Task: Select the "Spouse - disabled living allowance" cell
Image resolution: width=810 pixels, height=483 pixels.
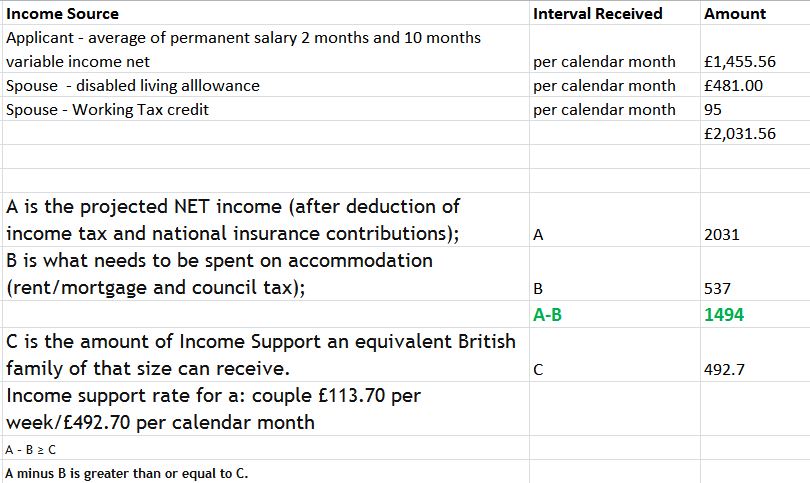Action: pos(133,86)
